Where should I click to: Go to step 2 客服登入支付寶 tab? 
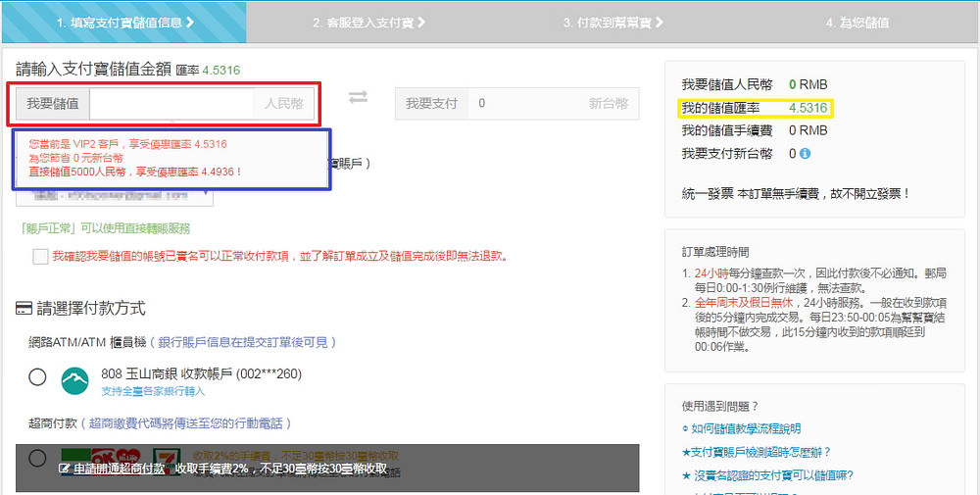click(368, 23)
